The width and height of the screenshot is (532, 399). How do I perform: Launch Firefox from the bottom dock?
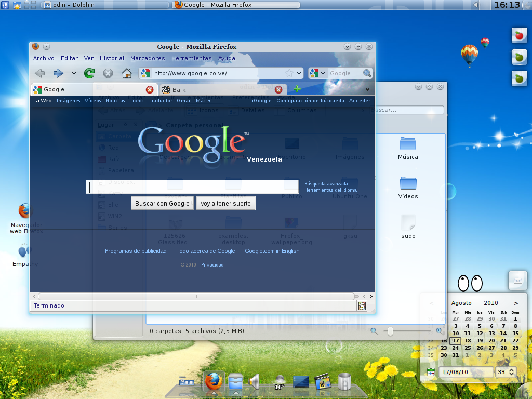coord(214,381)
